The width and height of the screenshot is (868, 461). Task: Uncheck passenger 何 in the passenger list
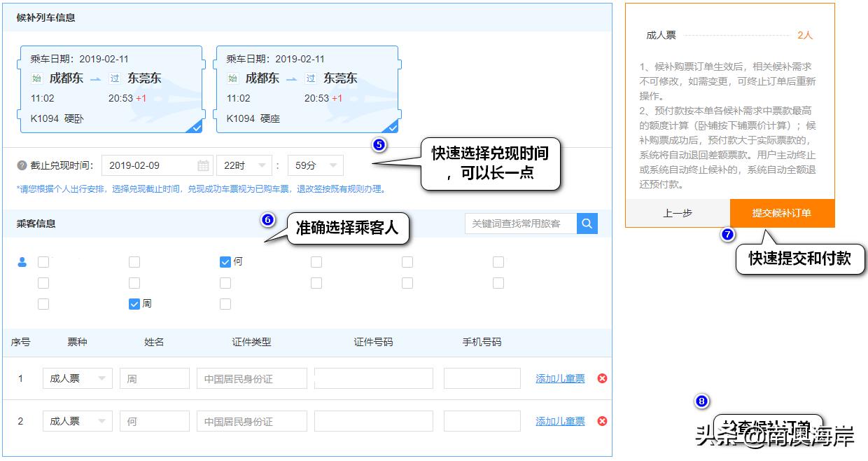tap(225, 261)
